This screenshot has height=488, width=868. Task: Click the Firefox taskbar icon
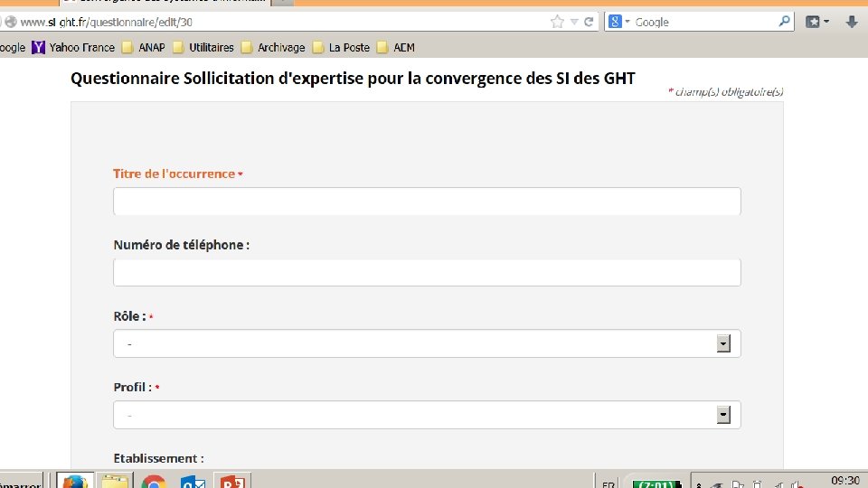75,481
